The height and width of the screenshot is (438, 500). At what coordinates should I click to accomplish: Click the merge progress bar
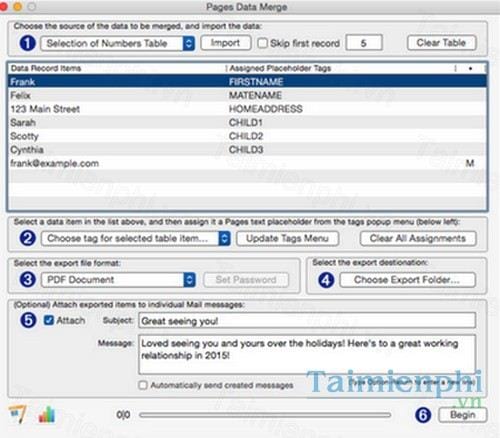click(x=265, y=415)
